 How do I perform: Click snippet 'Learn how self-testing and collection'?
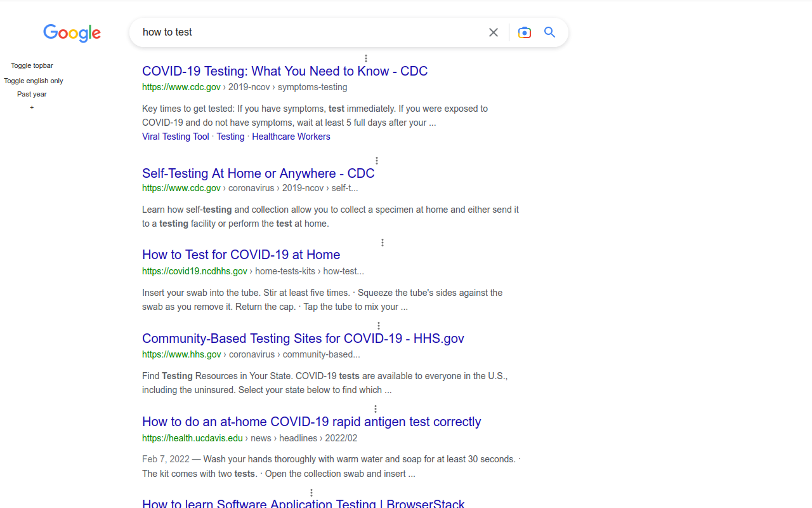coord(331,217)
